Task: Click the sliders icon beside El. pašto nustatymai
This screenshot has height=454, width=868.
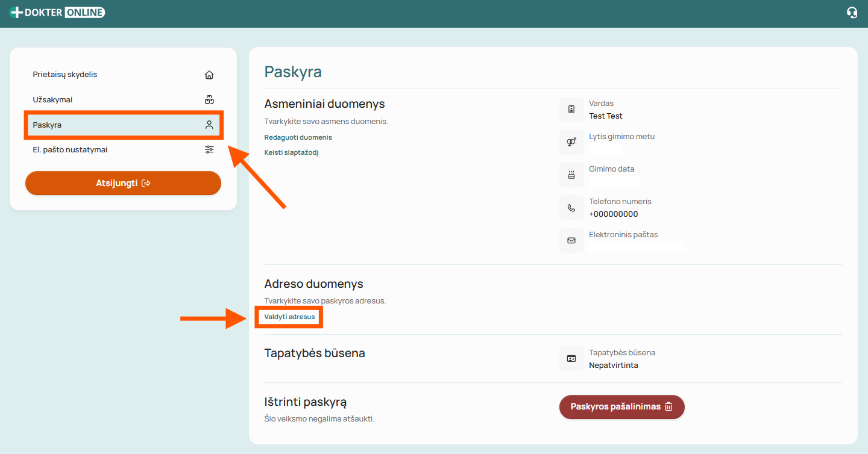Action: click(x=209, y=149)
